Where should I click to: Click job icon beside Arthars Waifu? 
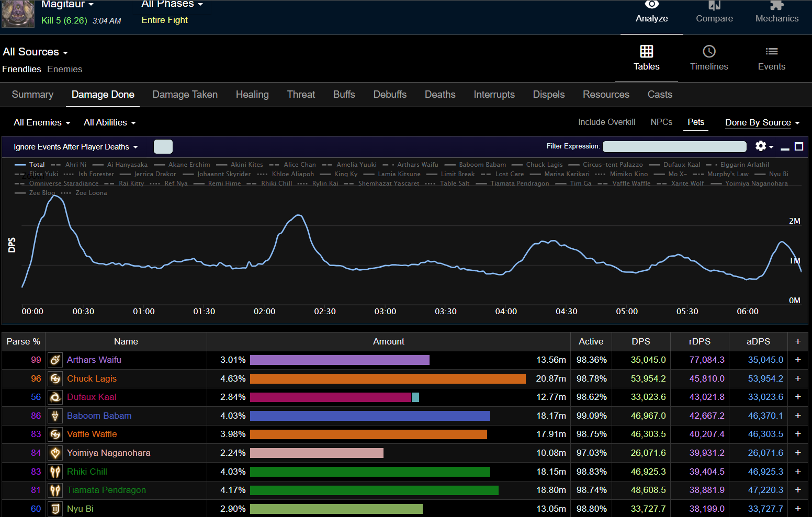(55, 360)
